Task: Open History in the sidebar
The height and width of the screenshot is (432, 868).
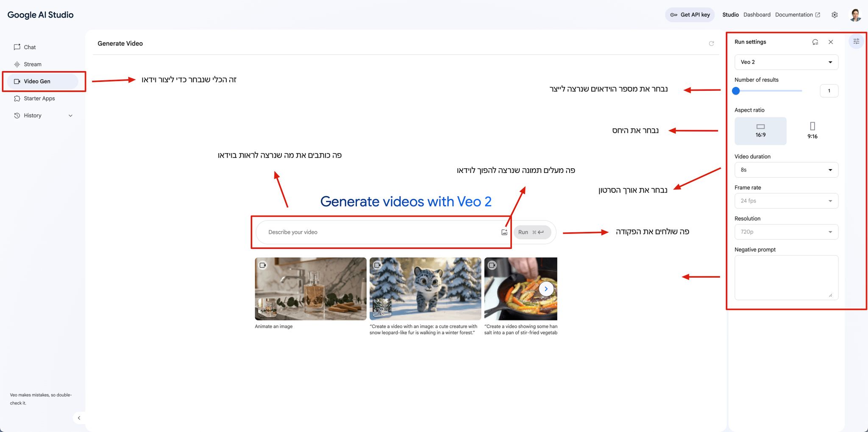Action: (x=42, y=115)
